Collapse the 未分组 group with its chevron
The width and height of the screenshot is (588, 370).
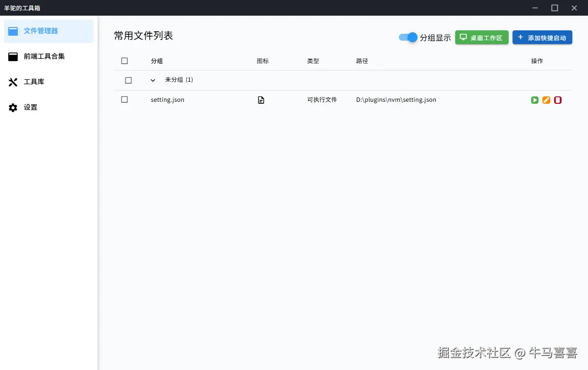(152, 80)
